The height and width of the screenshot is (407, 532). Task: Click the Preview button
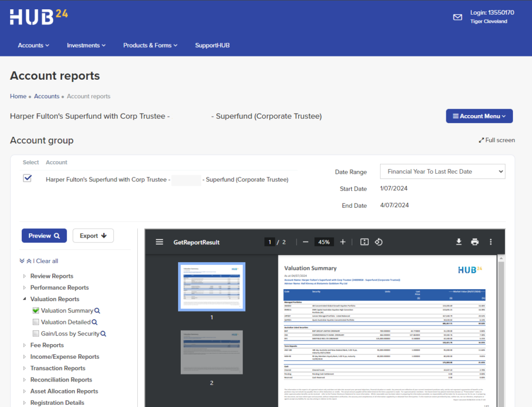point(44,236)
